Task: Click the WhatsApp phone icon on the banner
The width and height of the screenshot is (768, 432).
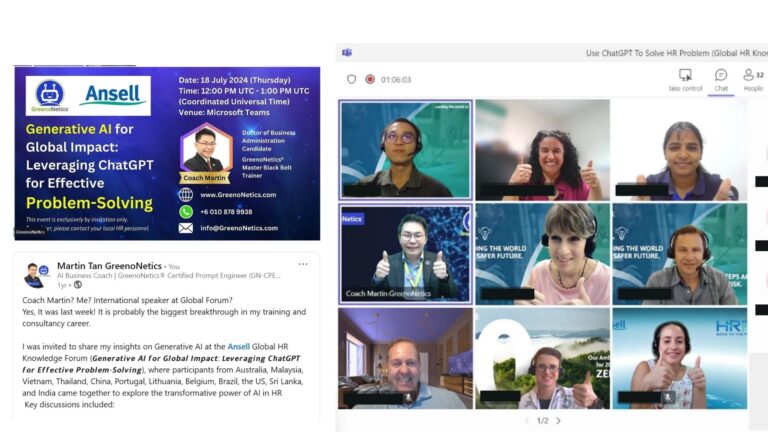Action: click(x=186, y=212)
